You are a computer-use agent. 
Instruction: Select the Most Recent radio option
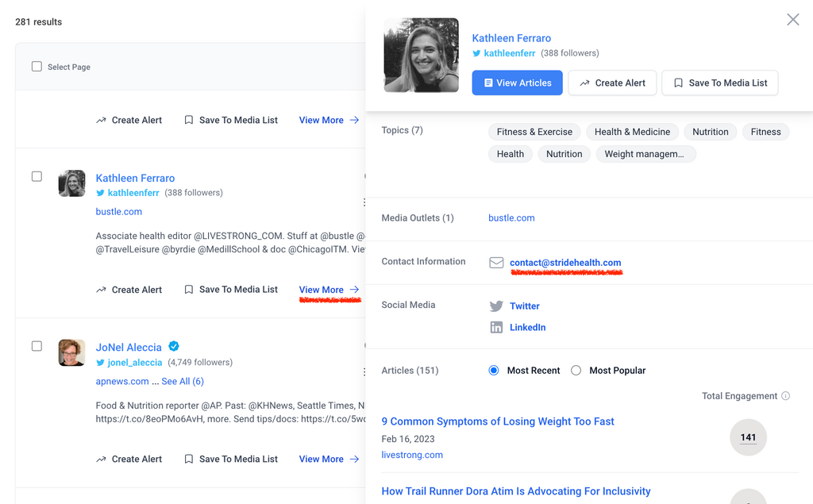494,371
